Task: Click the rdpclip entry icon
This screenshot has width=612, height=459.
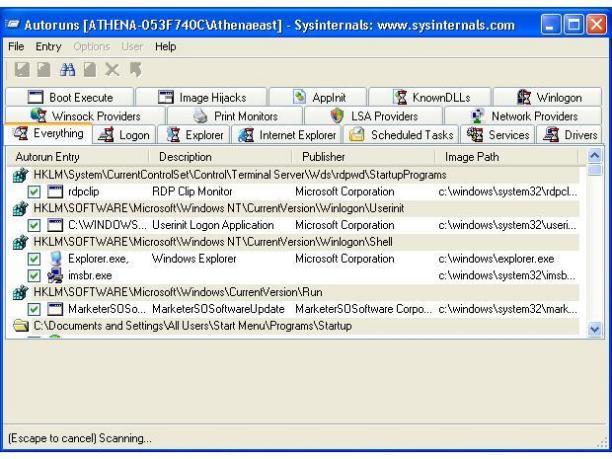Action: [x=54, y=191]
